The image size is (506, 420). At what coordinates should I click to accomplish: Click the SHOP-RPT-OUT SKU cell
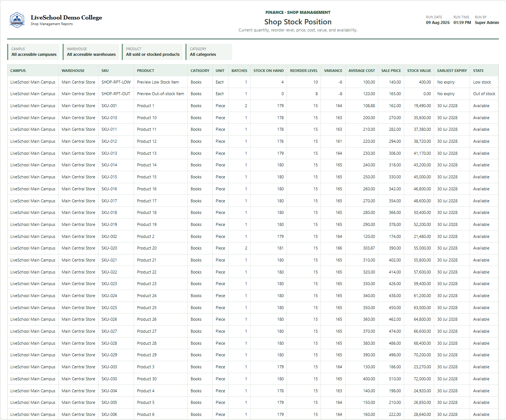coord(116,94)
